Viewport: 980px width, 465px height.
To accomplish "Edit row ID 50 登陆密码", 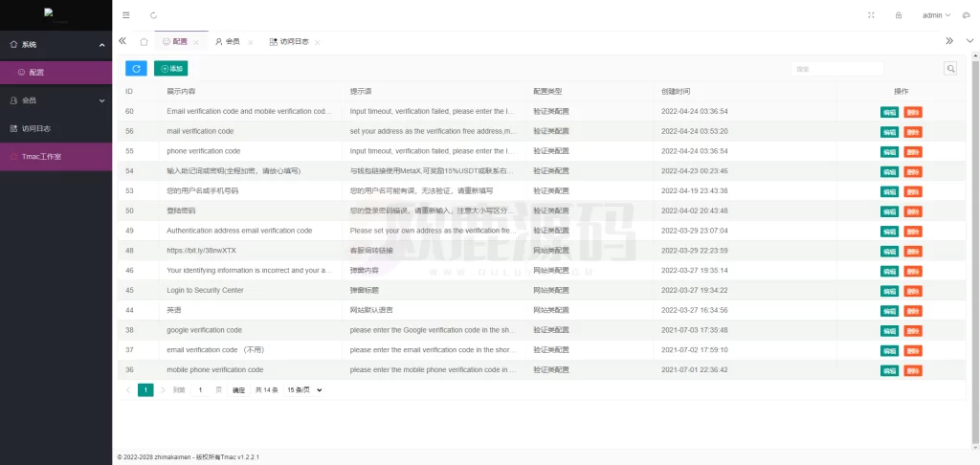I will (x=889, y=211).
